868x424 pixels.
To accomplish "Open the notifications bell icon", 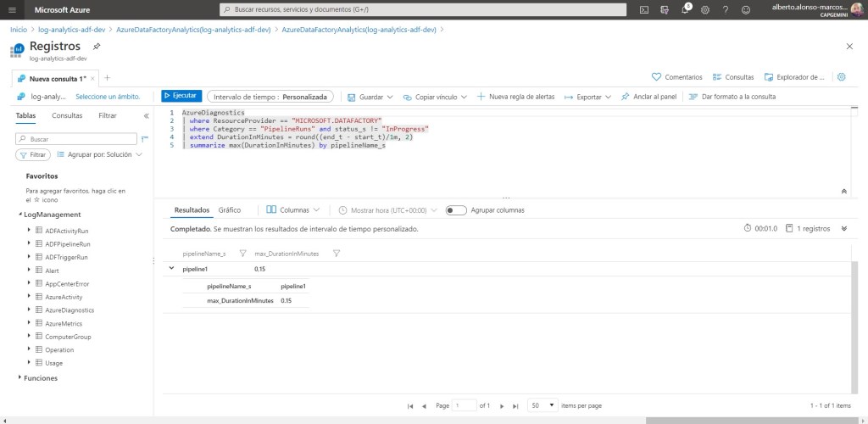I will click(684, 9).
